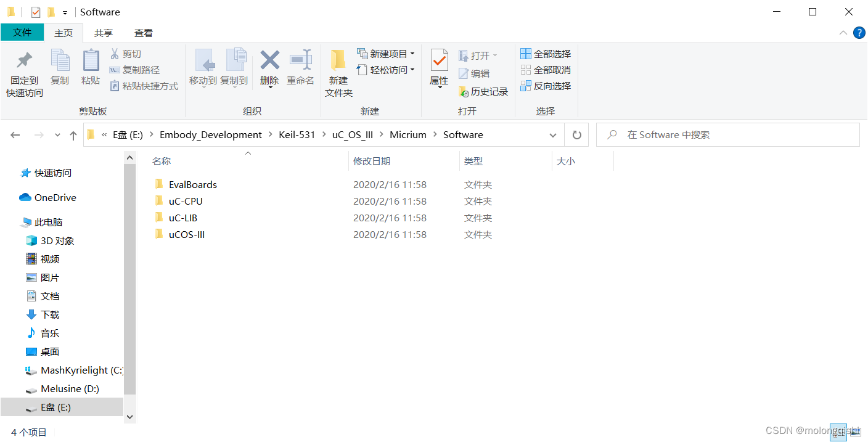This screenshot has height=442, width=868.
Task: Click navigation pane scrollbar down arrow
Action: [130, 417]
